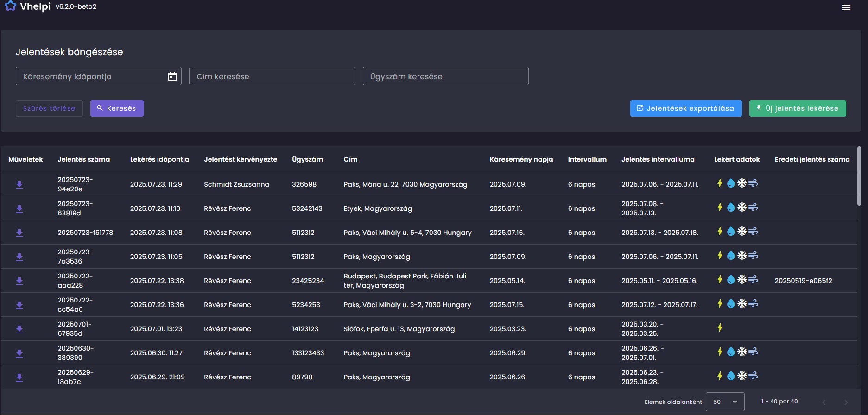Go to next page of results
Image resolution: width=868 pixels, height=415 pixels.
(846, 402)
